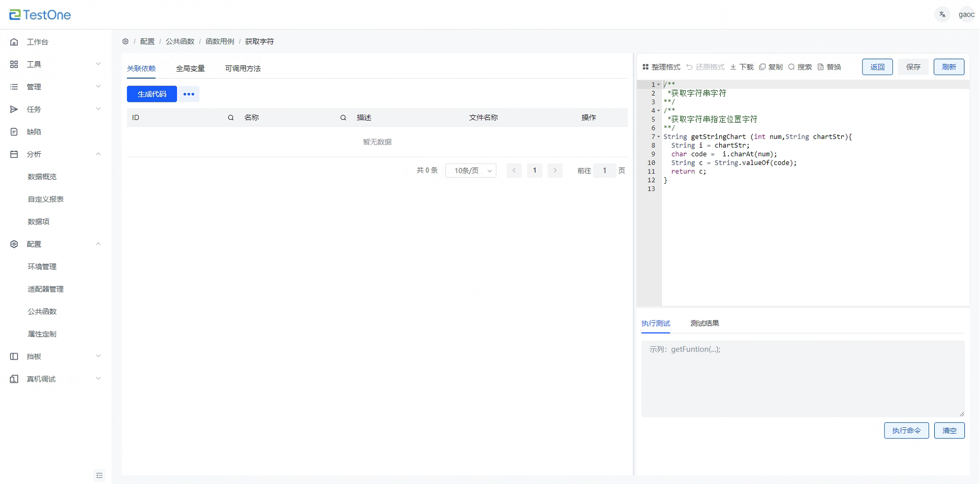The height and width of the screenshot is (484, 980).
Task: Expand the 管理 menu chevron
Action: [98, 86]
